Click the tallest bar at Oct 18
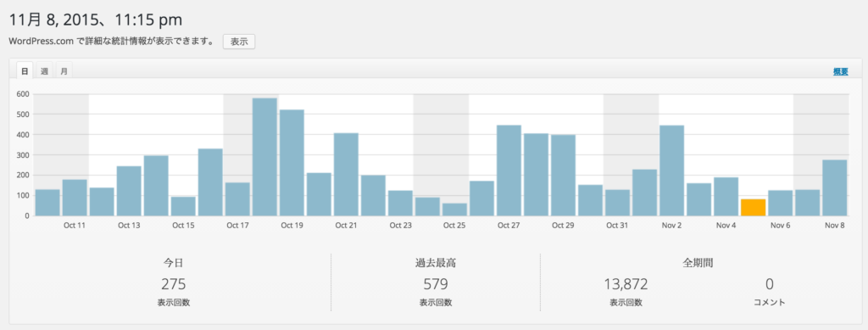 tap(264, 157)
